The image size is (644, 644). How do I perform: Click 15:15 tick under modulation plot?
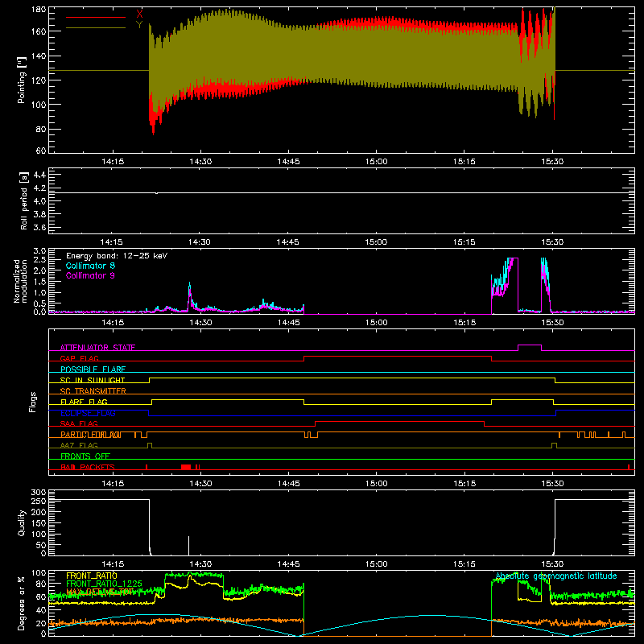[x=464, y=323]
